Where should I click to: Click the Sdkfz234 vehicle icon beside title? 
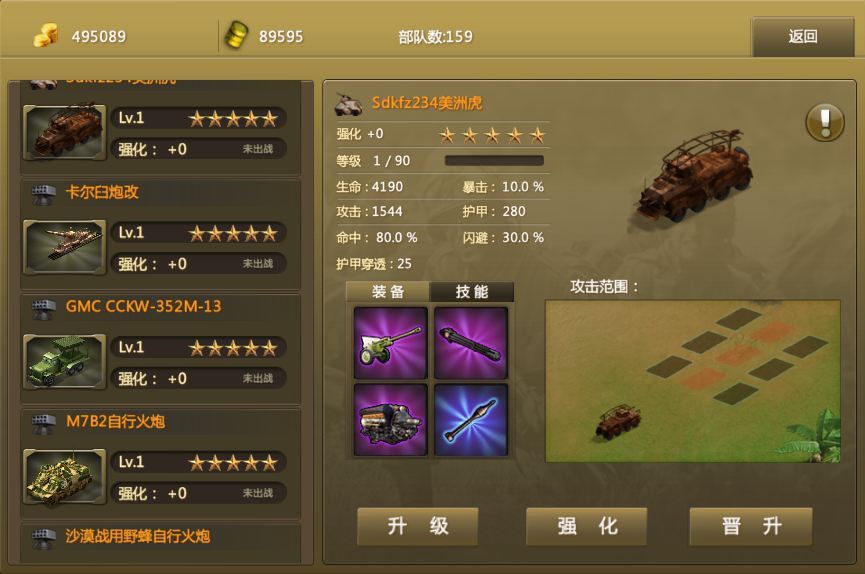point(349,104)
